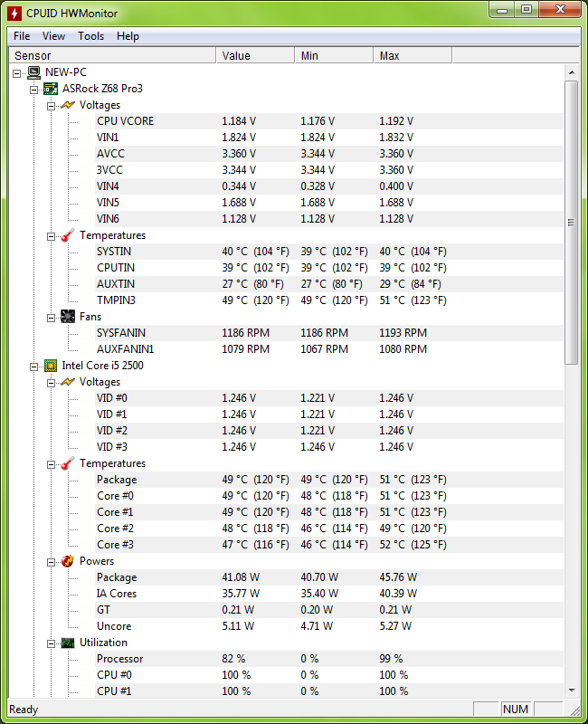
Task: Collapse the NEW-PC root node
Action: point(16,73)
